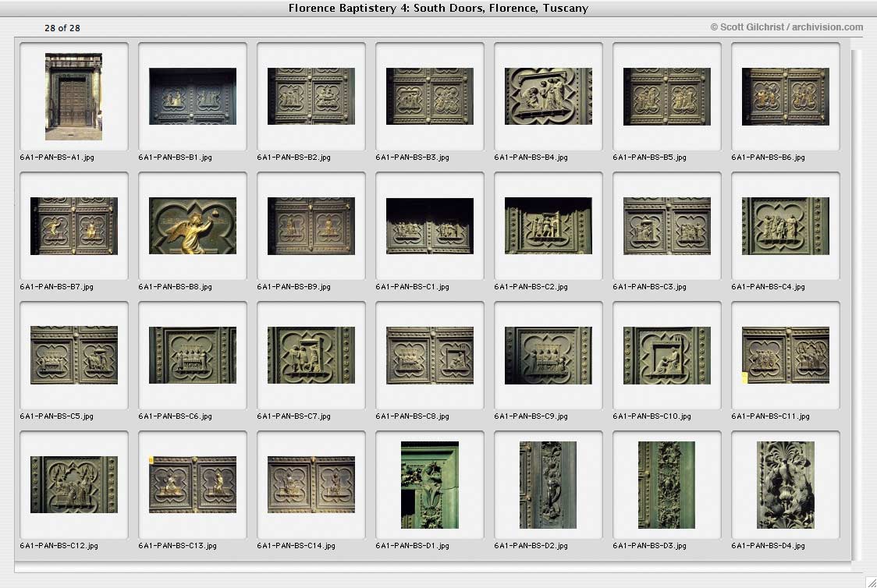Select the 6A1-PAN-BS-C7.jpg thumbnail
Screen dimensions: 877x588
(311, 355)
